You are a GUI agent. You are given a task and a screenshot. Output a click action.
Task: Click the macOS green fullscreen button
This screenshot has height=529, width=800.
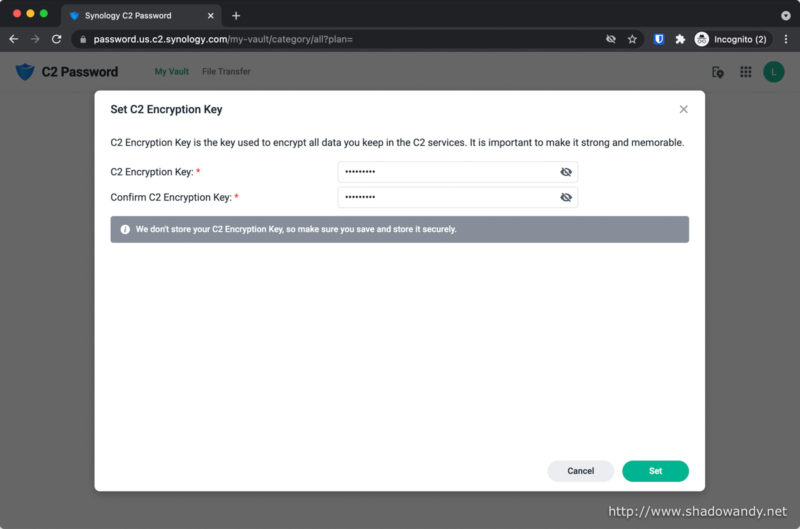point(44,14)
